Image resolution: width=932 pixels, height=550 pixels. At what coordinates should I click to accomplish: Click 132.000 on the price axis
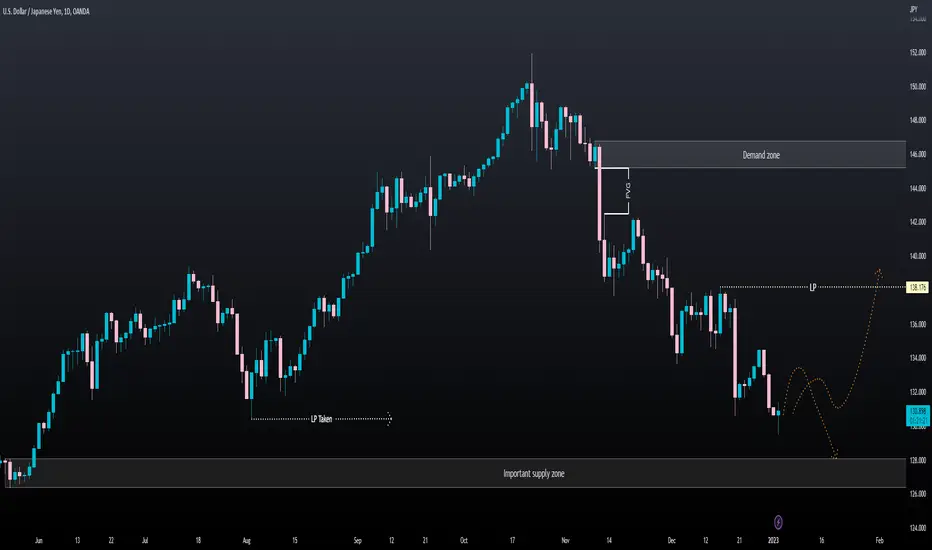918,392
